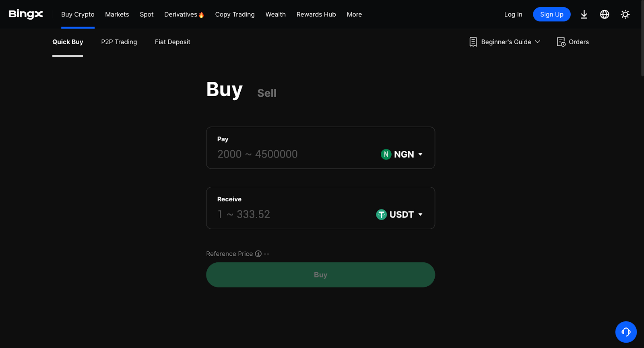Open the language globe icon

point(605,14)
